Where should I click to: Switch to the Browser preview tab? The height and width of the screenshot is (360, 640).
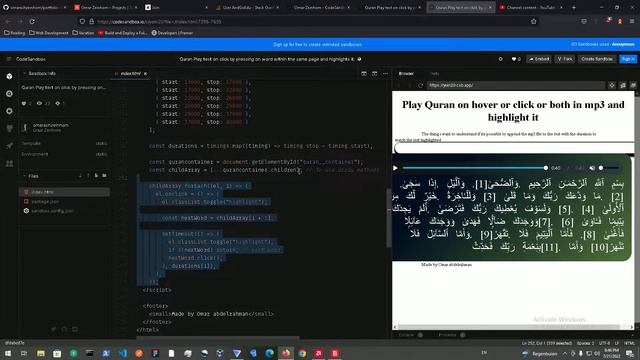[406, 73]
